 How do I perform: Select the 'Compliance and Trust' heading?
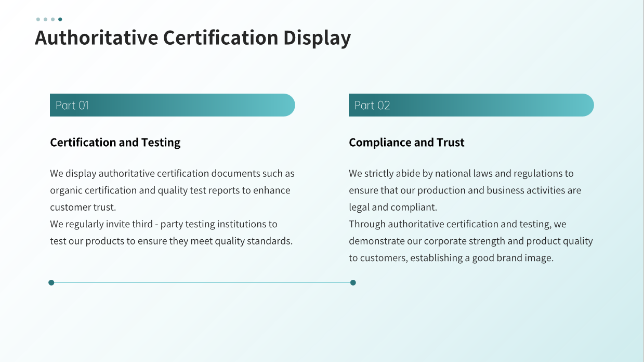pos(406,143)
